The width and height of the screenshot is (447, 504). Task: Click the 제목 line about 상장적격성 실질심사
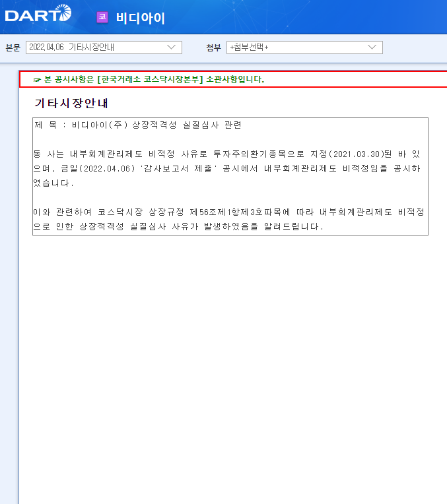click(x=138, y=125)
